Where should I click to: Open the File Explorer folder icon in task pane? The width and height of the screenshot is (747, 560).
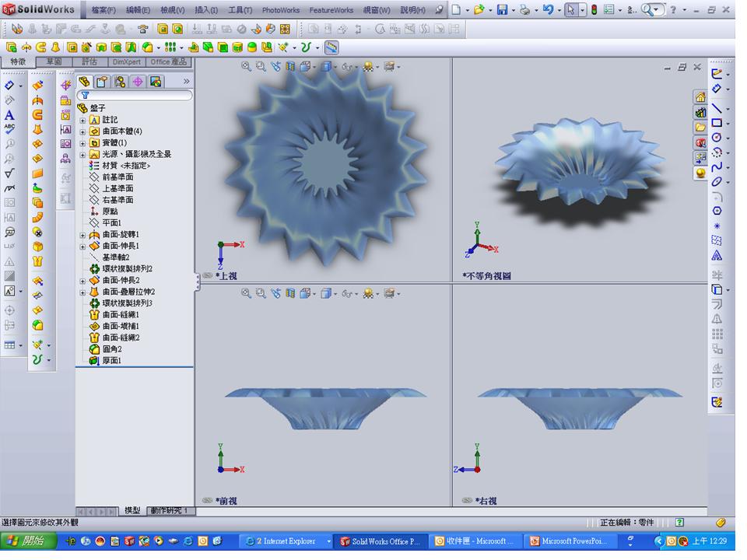click(700, 128)
